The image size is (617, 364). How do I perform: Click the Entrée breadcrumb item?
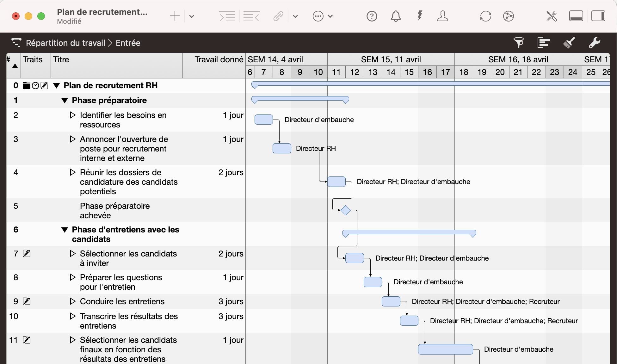pyautogui.click(x=128, y=43)
